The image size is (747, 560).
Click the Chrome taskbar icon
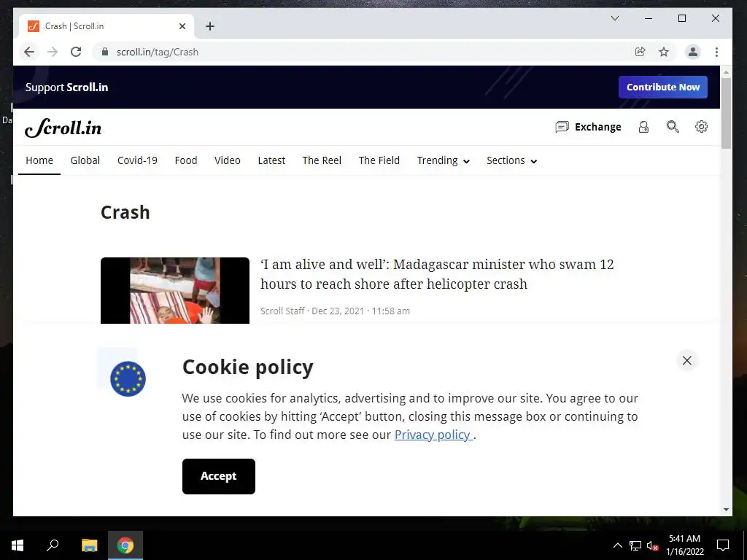(x=125, y=545)
